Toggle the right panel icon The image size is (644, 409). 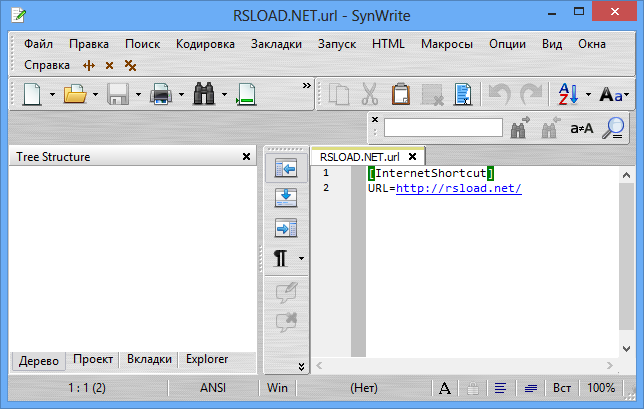coord(286,228)
